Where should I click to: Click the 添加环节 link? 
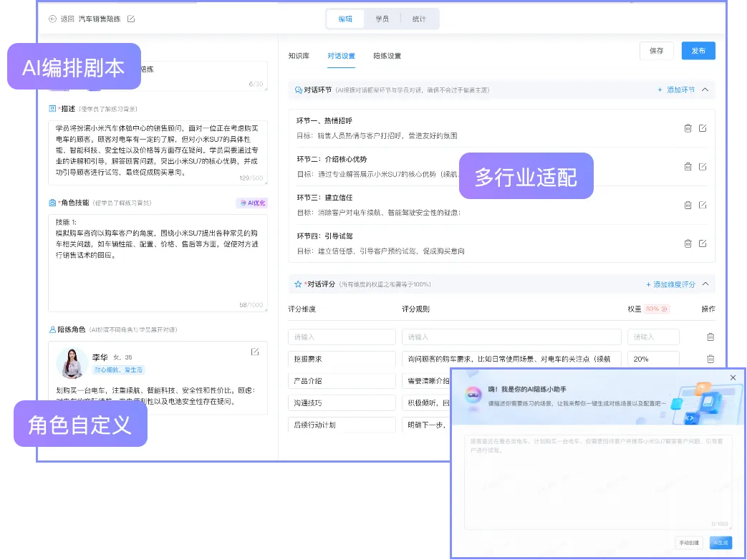[676, 90]
